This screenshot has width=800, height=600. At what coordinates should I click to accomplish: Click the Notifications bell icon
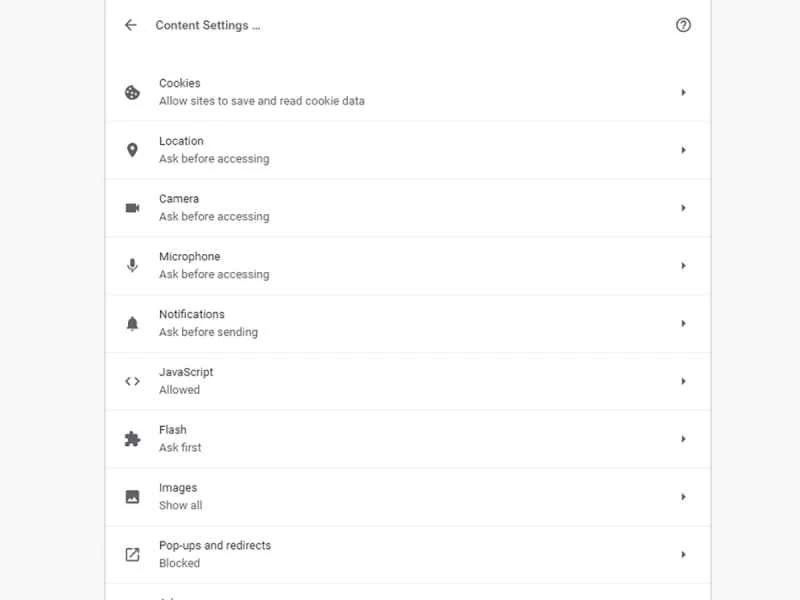[132, 322]
